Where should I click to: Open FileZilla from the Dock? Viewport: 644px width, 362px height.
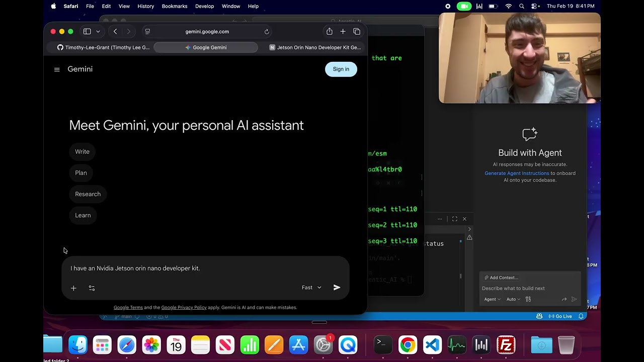pyautogui.click(x=506, y=345)
